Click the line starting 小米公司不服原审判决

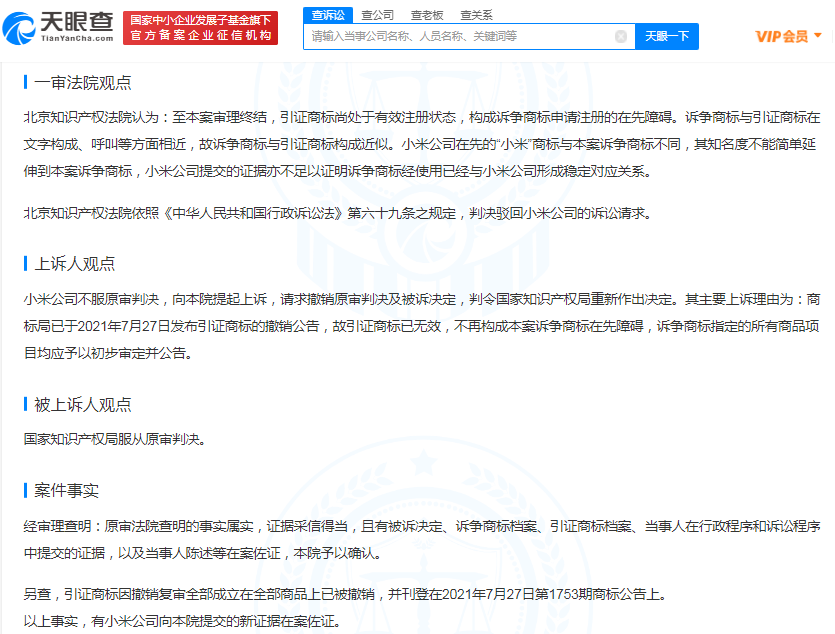coord(422,299)
